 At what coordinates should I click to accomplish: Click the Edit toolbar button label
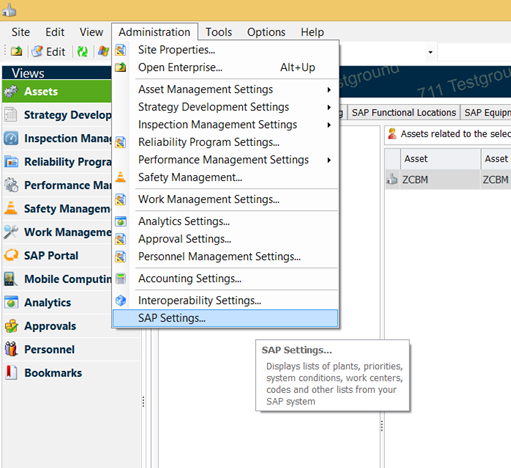coord(55,52)
